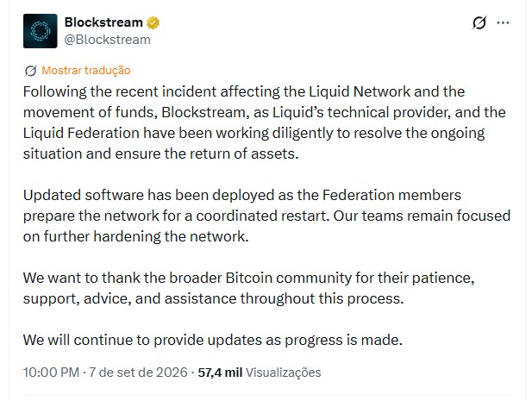532x401 pixels.
Task: Click the Grok icon beside the options menu
Action: click(x=479, y=22)
